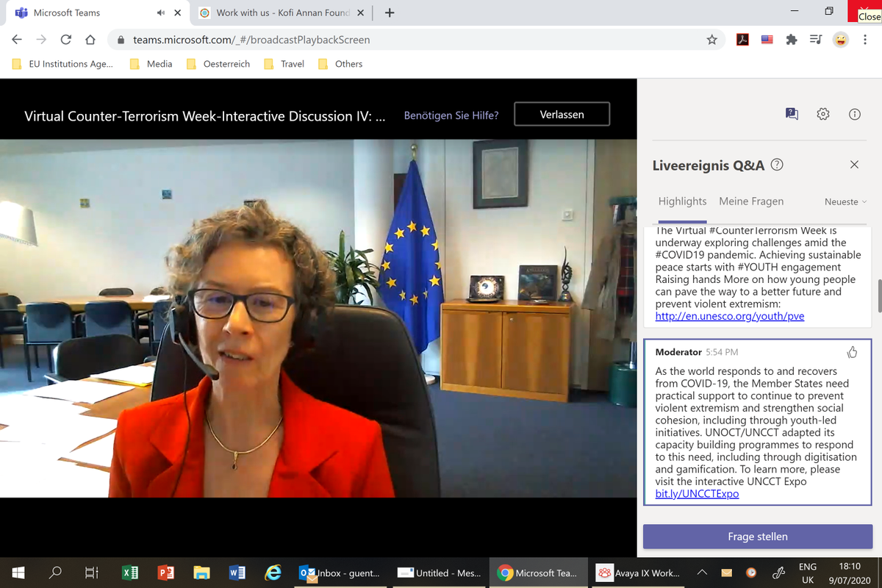Open the Oesterreich bookmark folder
The width and height of the screenshot is (882, 588).
coord(218,64)
